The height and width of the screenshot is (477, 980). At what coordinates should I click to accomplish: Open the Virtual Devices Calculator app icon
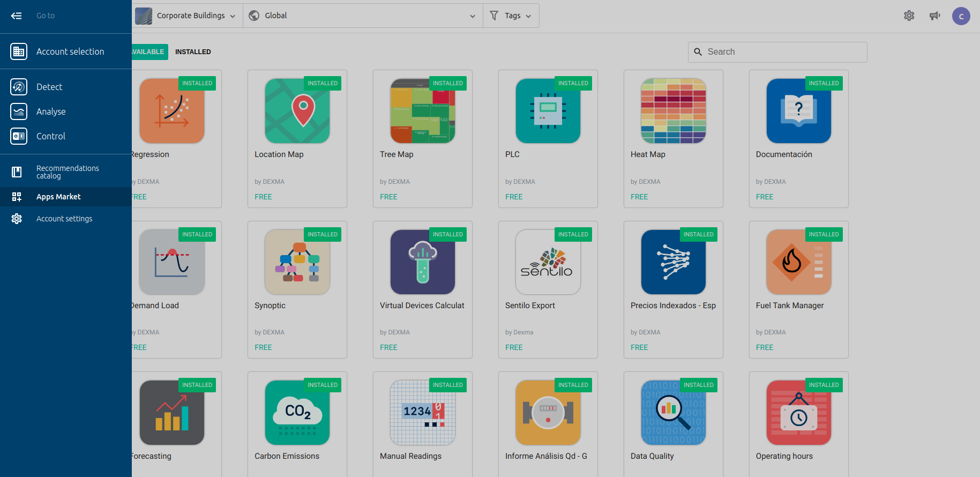coord(423,262)
